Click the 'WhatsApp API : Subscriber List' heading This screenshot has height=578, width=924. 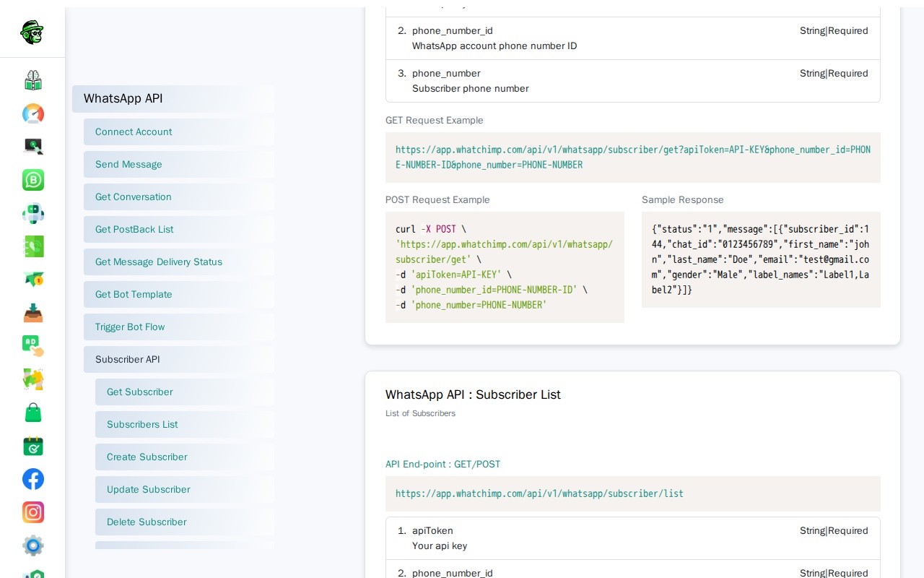(473, 394)
